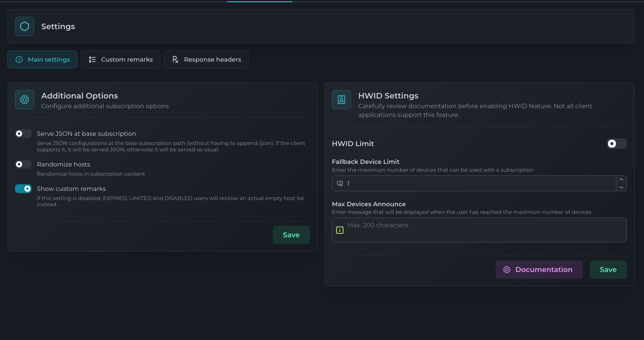Disable Show custom remarks toggle
This screenshot has width=644, height=340.
[23, 189]
